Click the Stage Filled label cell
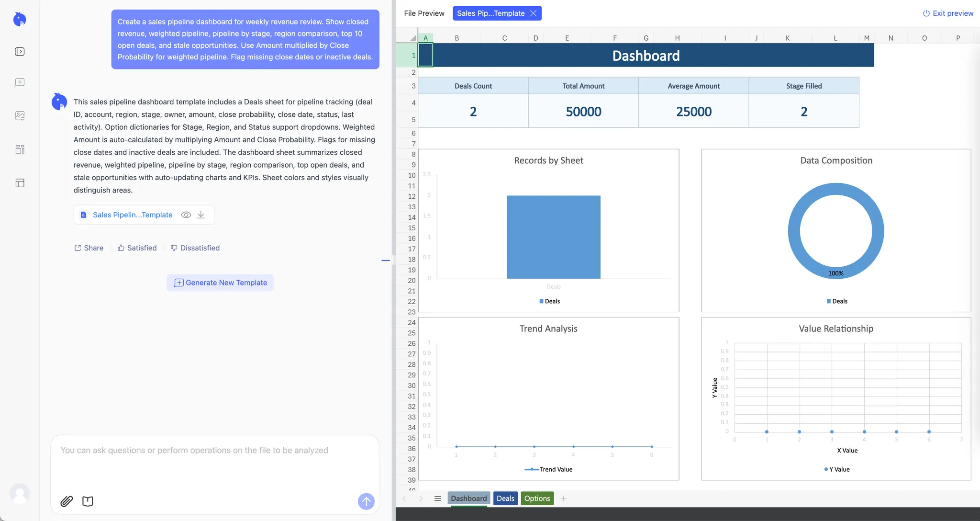Screen dimensions: 980x521 point(804,86)
